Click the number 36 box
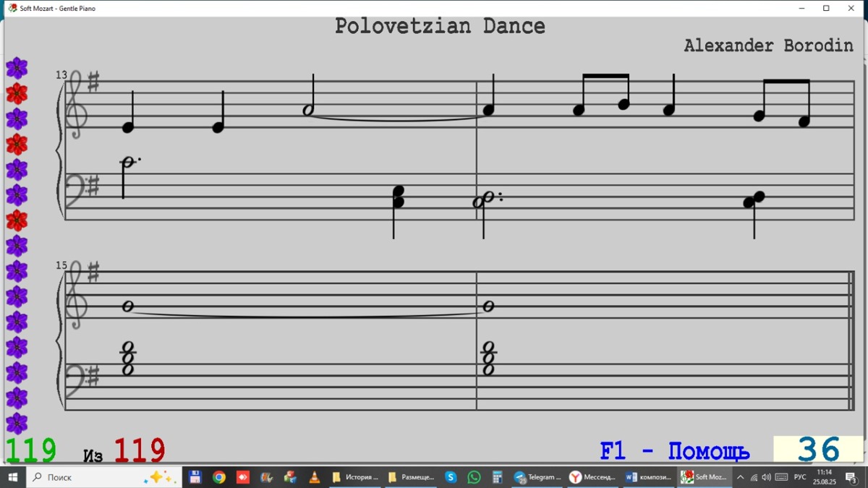Image resolution: width=868 pixels, height=488 pixels. [x=819, y=450]
